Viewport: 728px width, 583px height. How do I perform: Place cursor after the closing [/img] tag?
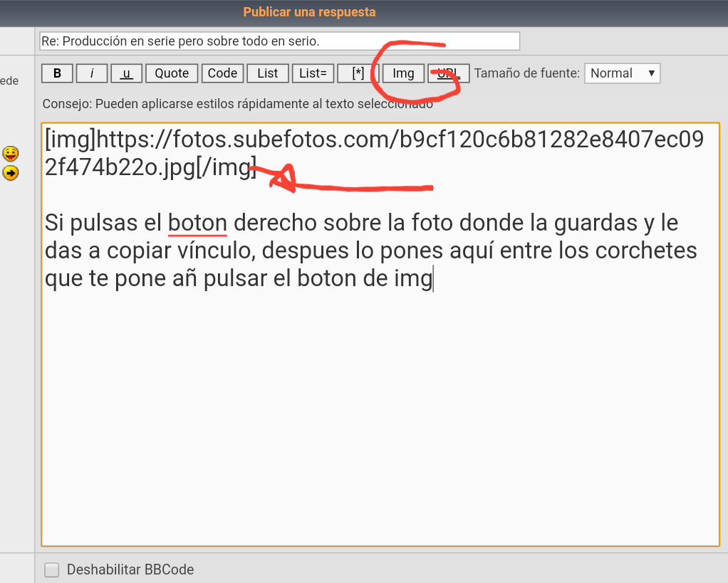coord(257,169)
